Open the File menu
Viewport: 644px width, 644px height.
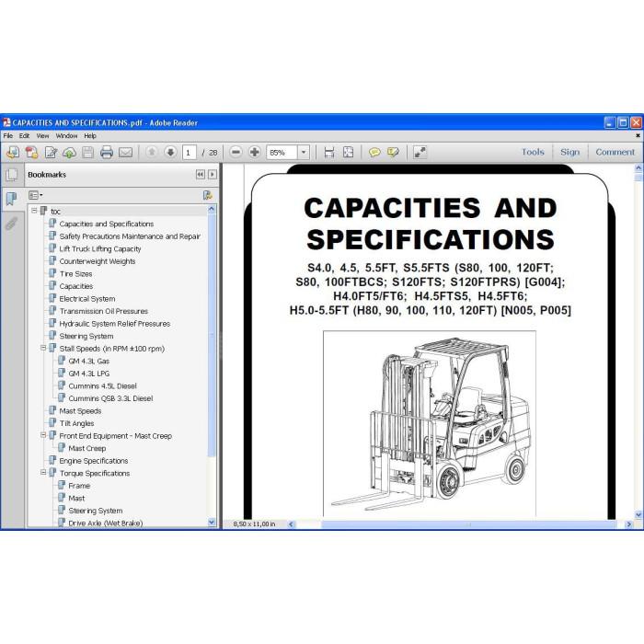7,136
